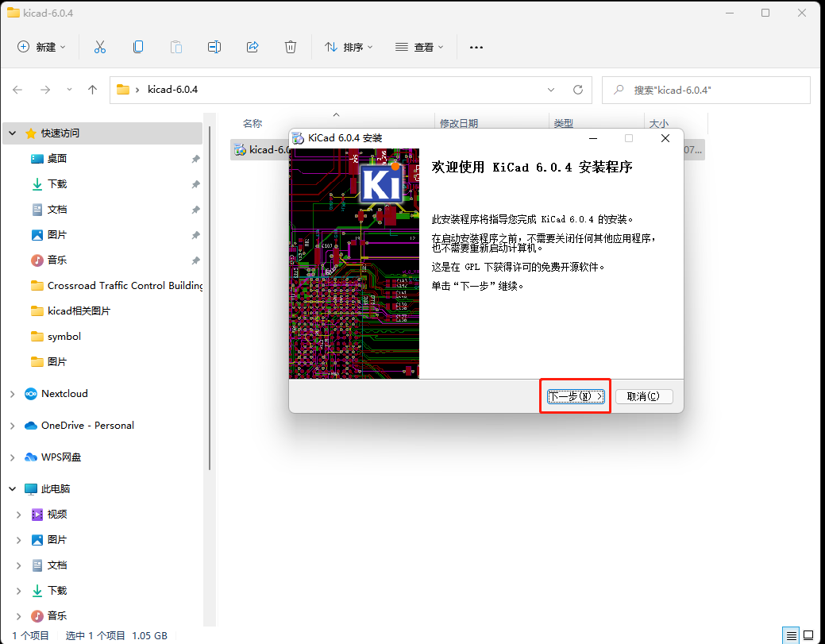Click the Copy icon in Explorer toolbar
This screenshot has height=644, width=825.
pos(138,48)
